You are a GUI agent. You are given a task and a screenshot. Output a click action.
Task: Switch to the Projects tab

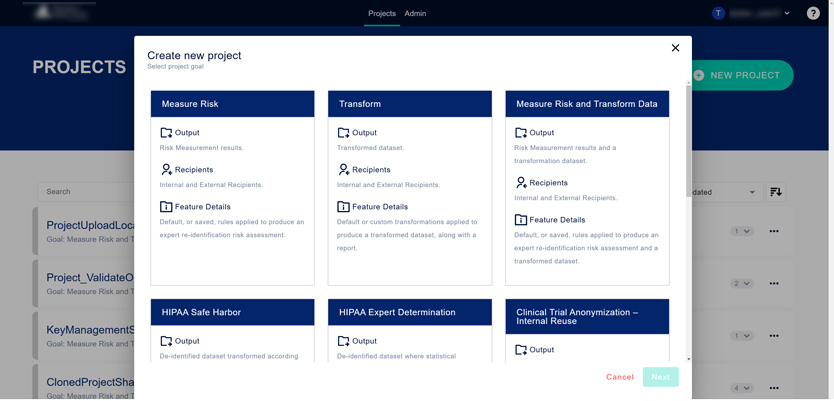click(382, 13)
